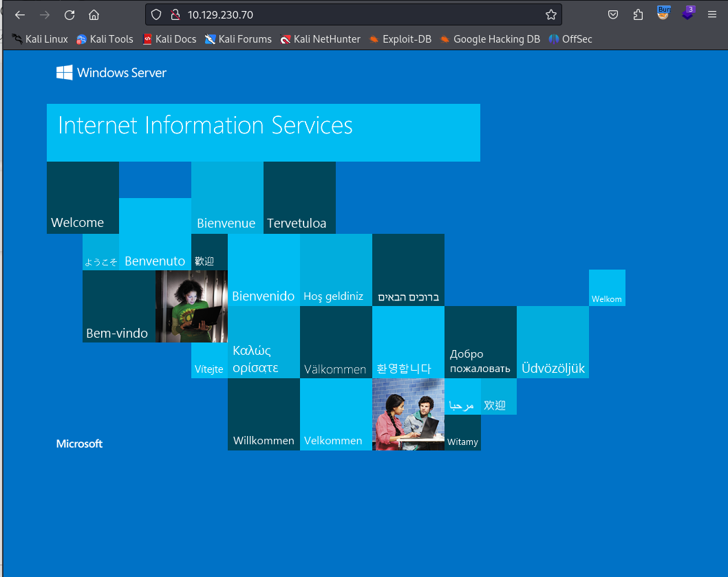Image resolution: width=728 pixels, height=577 pixels.
Task: Open tracking protection shield info
Action: [156, 15]
